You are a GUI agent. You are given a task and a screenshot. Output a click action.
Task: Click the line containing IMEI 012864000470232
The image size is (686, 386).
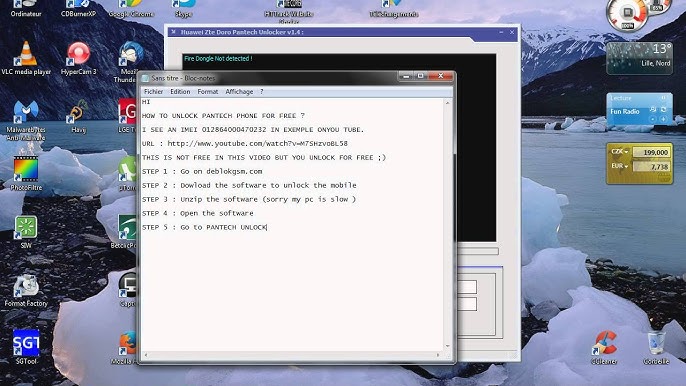253,130
